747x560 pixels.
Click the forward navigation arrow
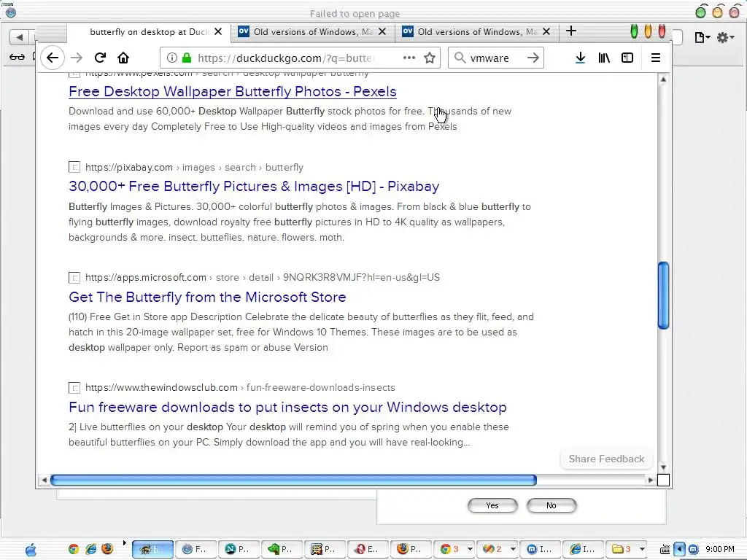[76, 58]
